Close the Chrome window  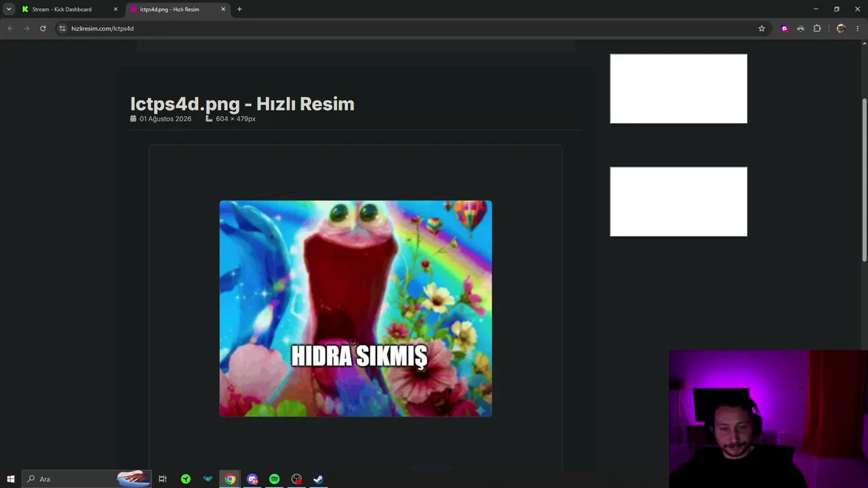(x=857, y=9)
